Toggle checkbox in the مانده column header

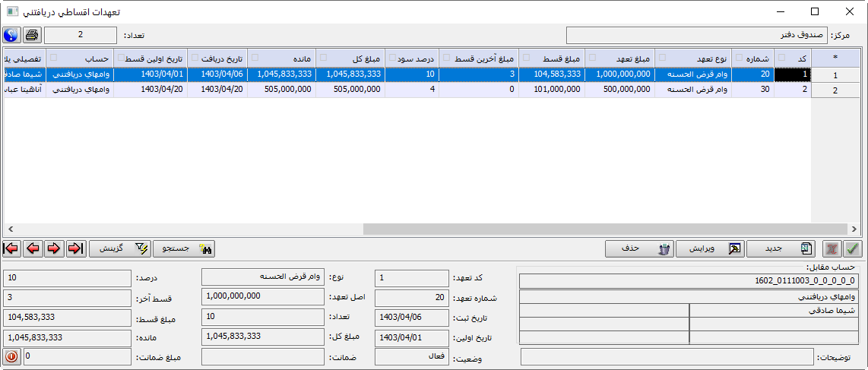(x=255, y=58)
